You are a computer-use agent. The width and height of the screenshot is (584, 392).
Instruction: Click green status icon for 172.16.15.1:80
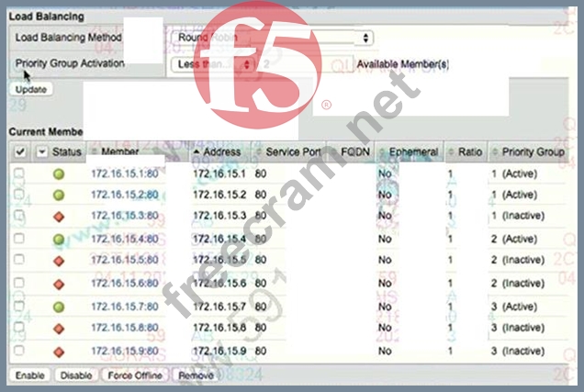(59, 174)
